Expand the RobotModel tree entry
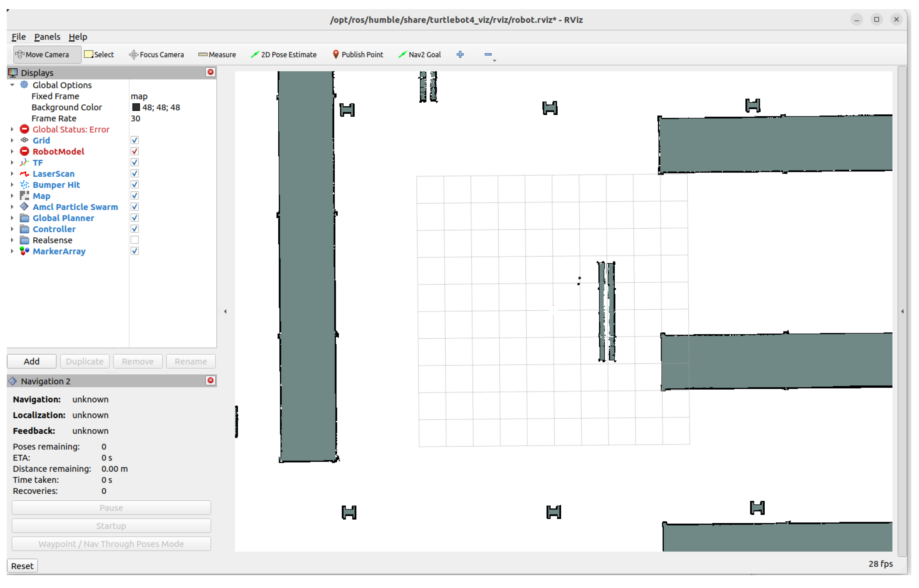Viewport: 919px width, 588px height. (x=12, y=151)
